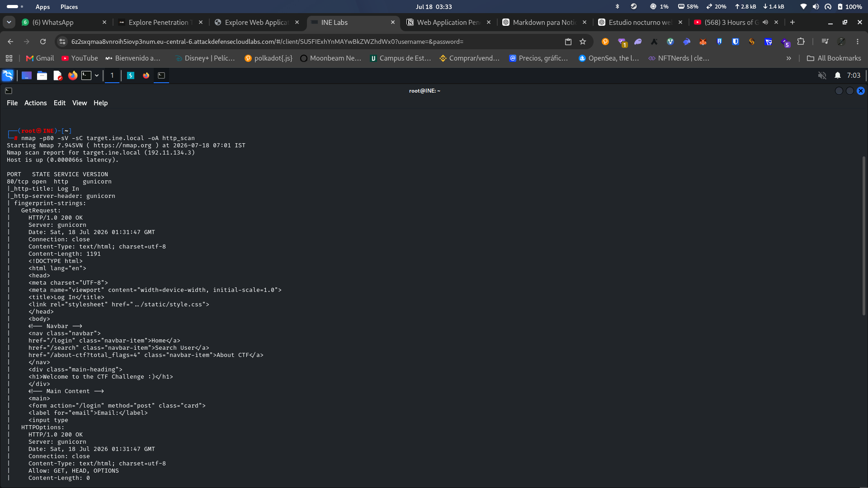Open the GNOME Apps menu

point(43,7)
